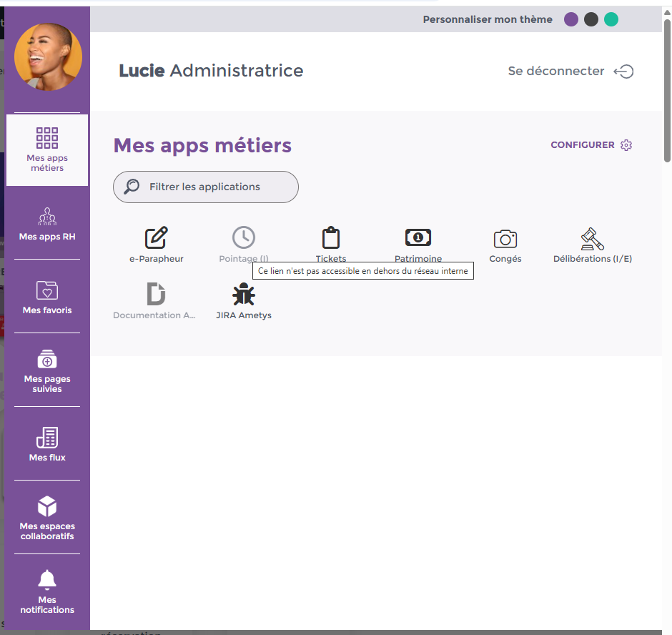Select the green theme color

tap(611, 19)
